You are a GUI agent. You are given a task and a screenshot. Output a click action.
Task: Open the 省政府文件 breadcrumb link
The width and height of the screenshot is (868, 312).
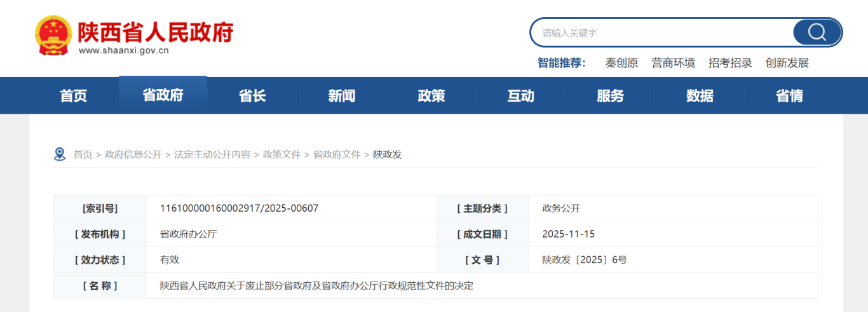pos(337,154)
